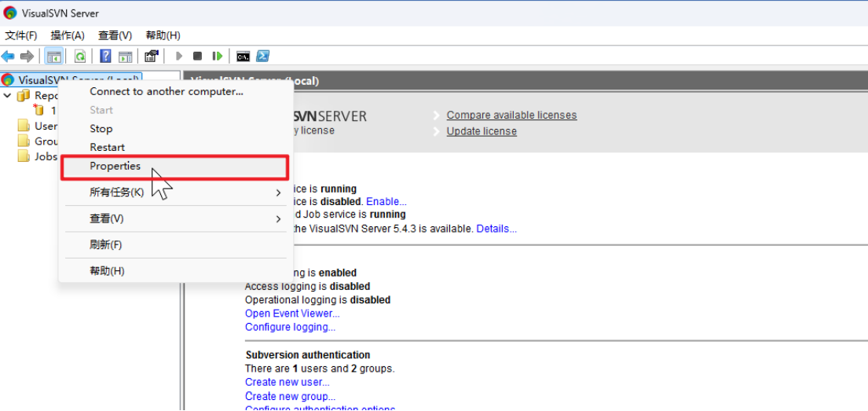The image size is (868, 411).
Task: Open the Compare available licenses link
Action: (511, 116)
